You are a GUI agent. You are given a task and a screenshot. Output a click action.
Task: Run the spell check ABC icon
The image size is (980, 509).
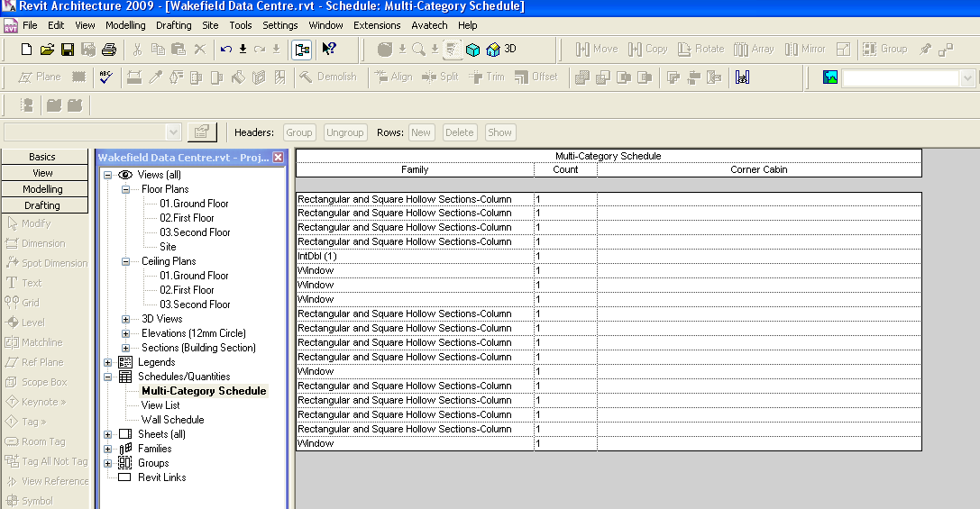click(105, 77)
